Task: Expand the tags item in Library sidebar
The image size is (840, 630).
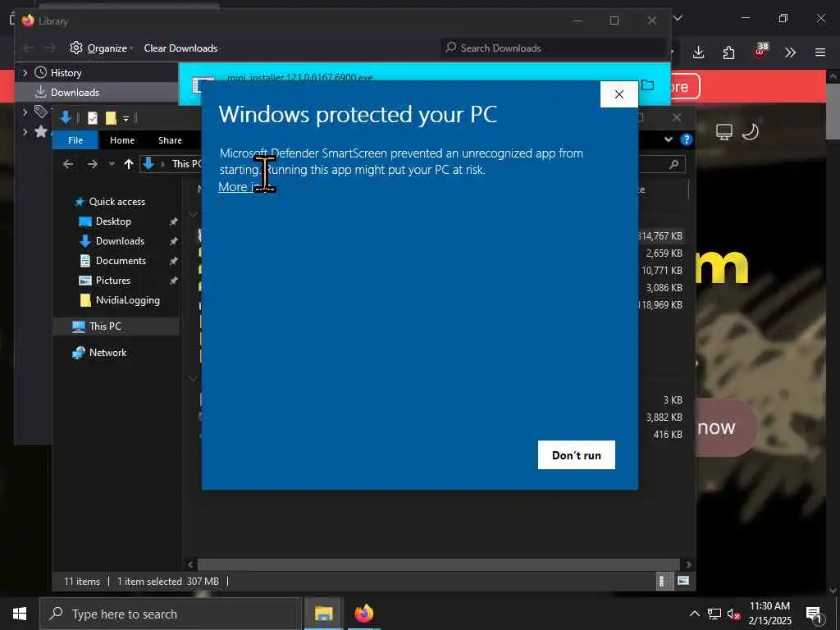Action: (25, 112)
